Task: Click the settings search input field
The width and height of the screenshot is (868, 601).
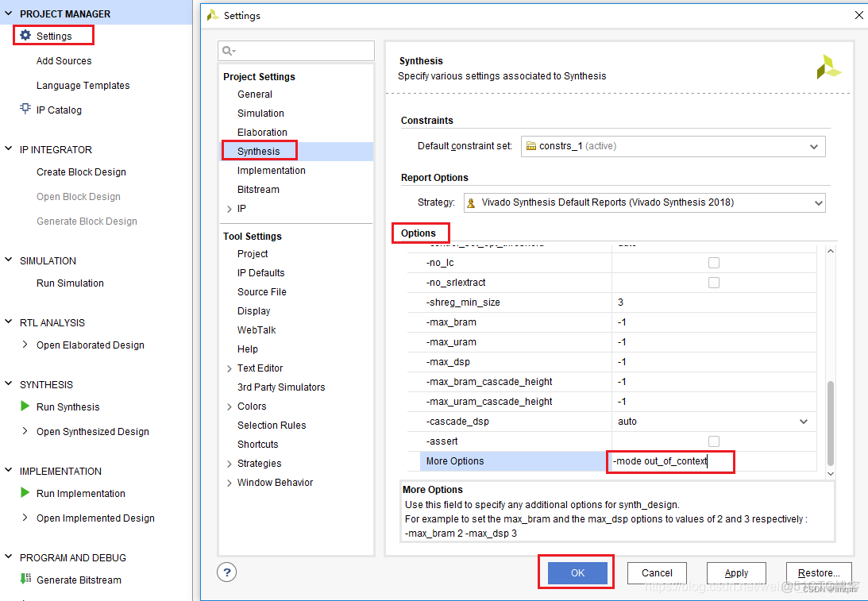Action: (x=296, y=51)
